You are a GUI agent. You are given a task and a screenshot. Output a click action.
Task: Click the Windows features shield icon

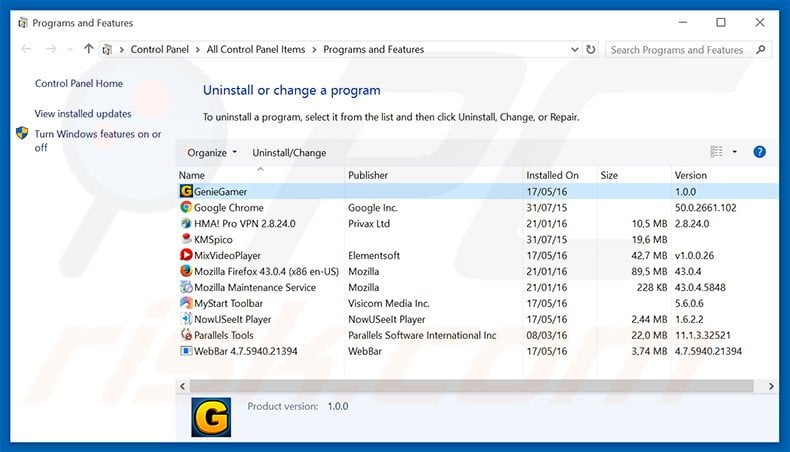(x=22, y=134)
